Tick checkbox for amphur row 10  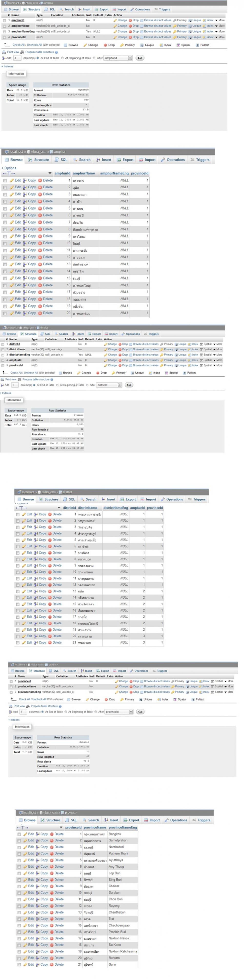5,244
